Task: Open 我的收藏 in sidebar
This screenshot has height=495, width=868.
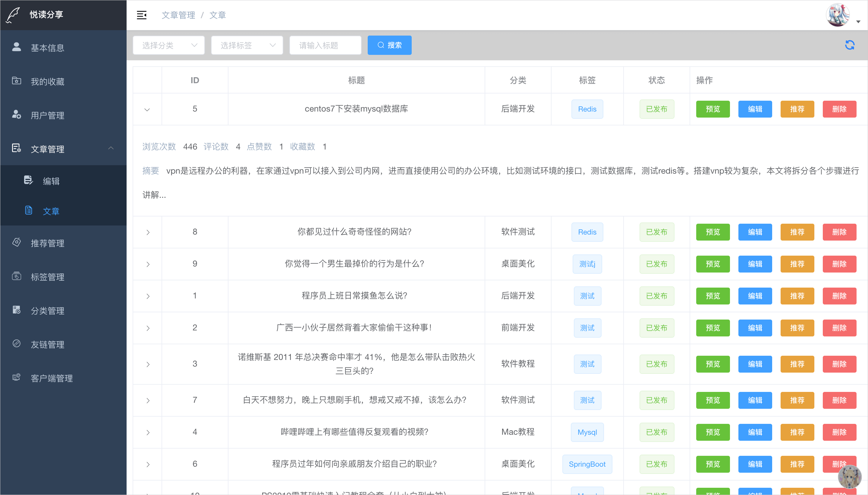Action: [x=47, y=82]
